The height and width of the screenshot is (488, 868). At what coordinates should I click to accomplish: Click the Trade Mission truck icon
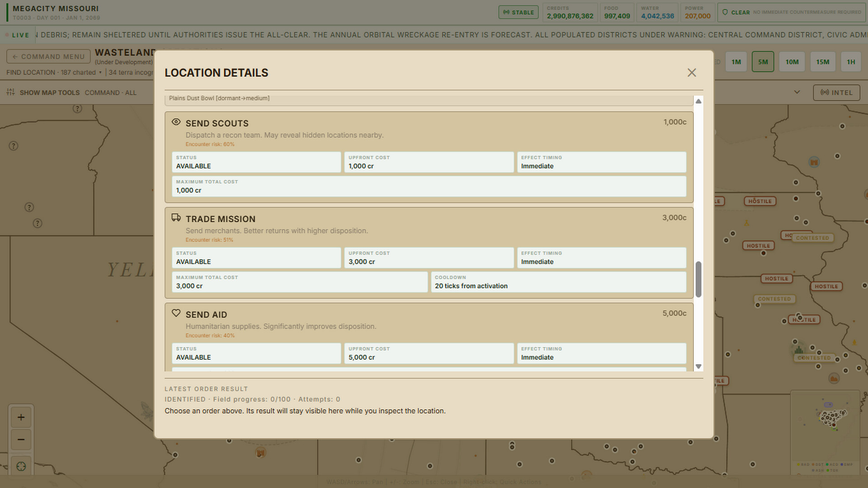click(176, 218)
